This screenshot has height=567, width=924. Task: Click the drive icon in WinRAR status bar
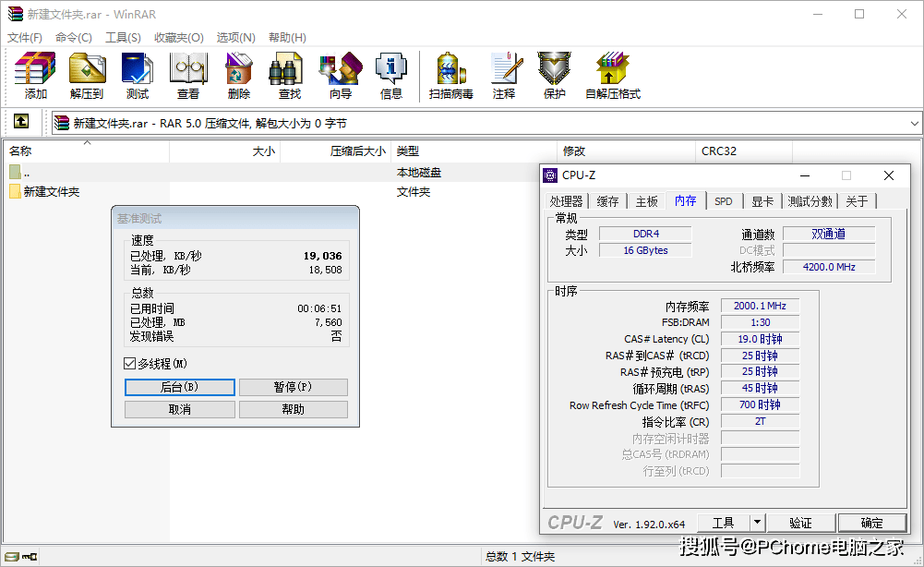coord(11,557)
